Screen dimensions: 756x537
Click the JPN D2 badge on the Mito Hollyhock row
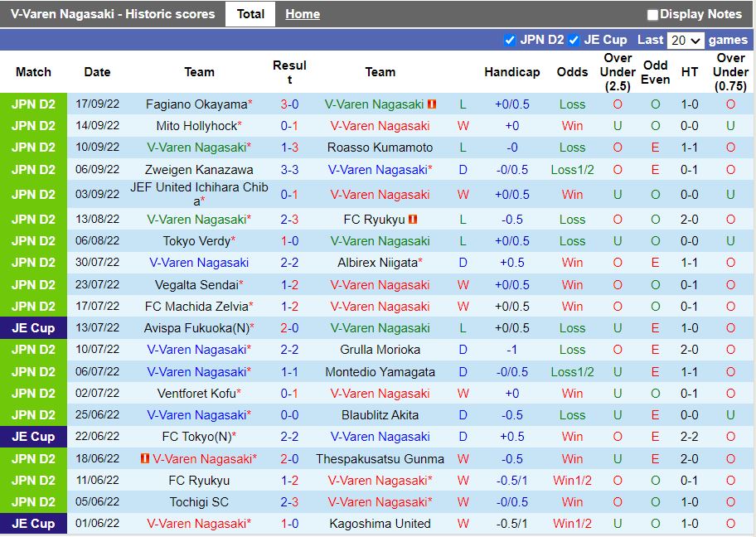(33, 125)
